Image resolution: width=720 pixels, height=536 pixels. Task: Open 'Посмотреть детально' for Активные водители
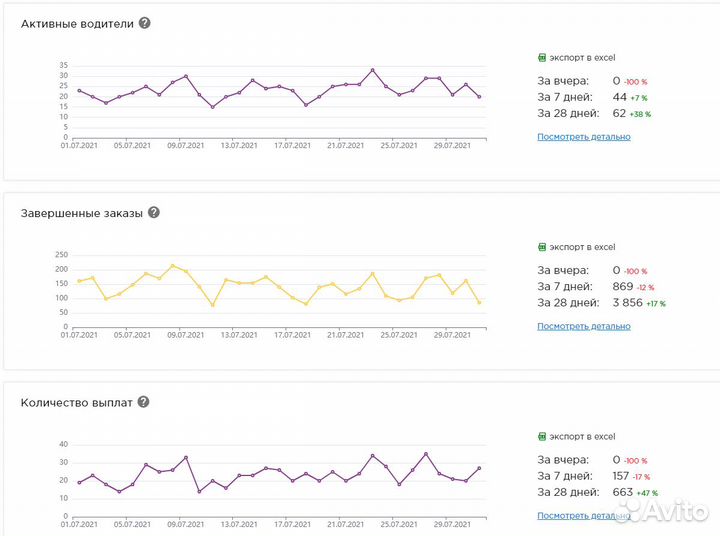[584, 136]
